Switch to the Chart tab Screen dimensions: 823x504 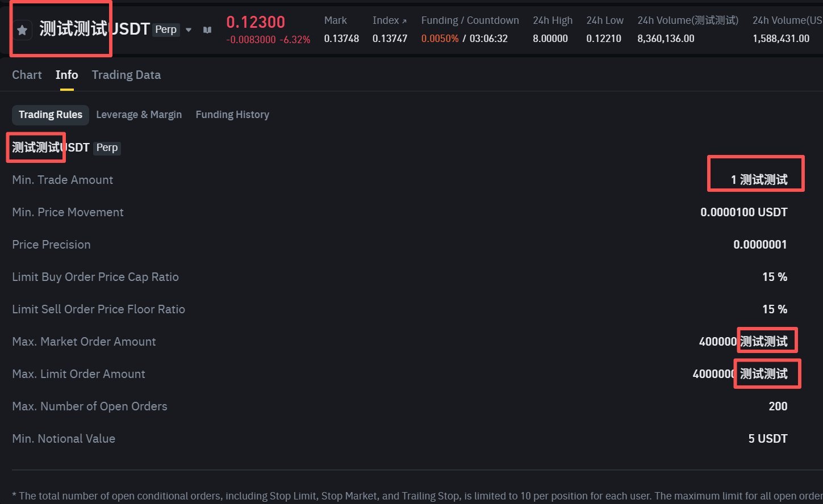[27, 75]
